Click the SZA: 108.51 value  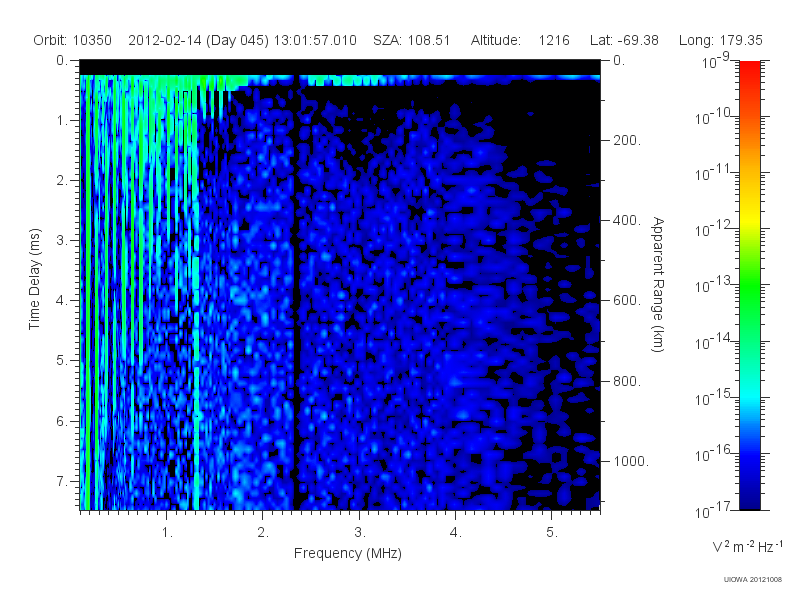click(411, 40)
